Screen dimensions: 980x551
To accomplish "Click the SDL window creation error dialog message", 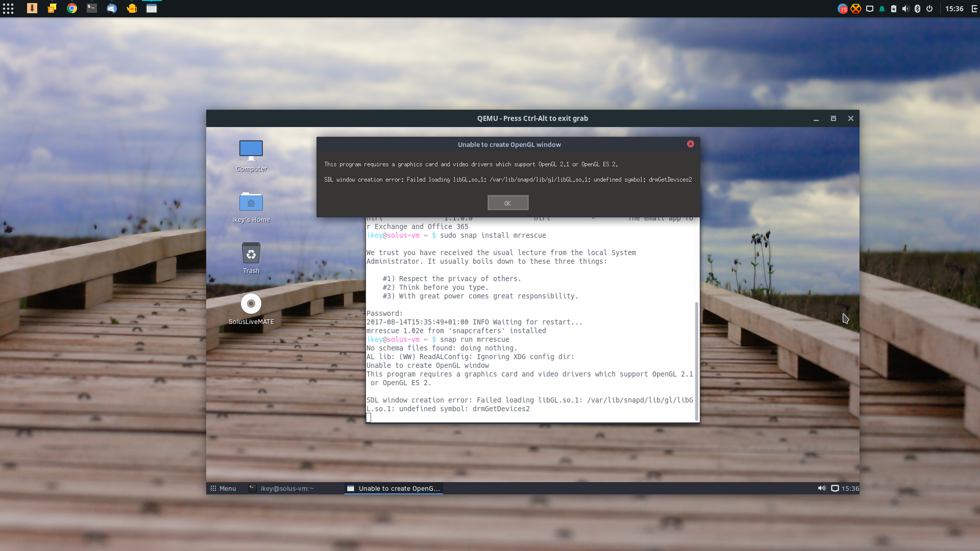I will coord(508,180).
